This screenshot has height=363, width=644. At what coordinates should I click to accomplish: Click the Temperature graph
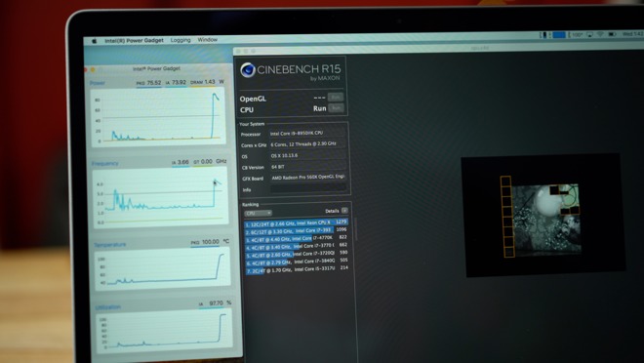pyautogui.click(x=162, y=269)
